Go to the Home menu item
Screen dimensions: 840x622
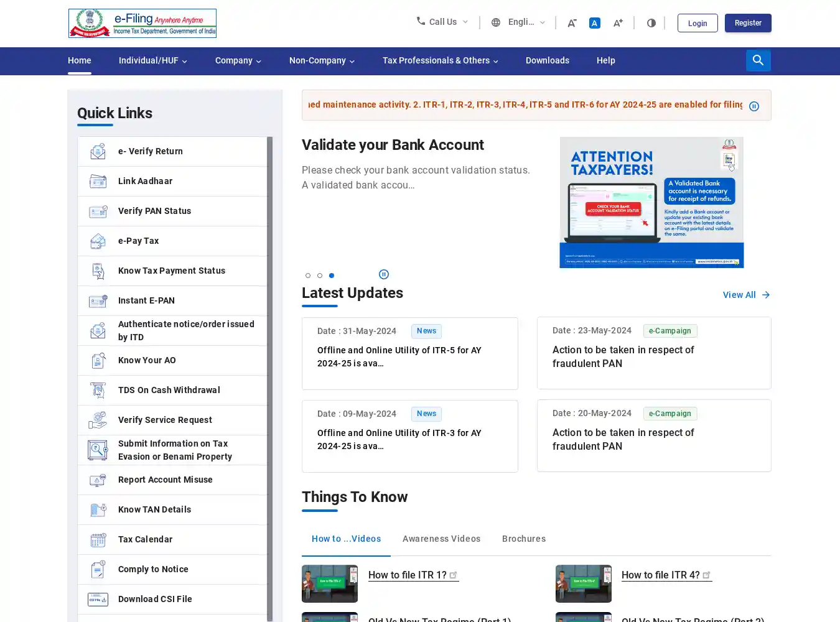click(x=80, y=60)
